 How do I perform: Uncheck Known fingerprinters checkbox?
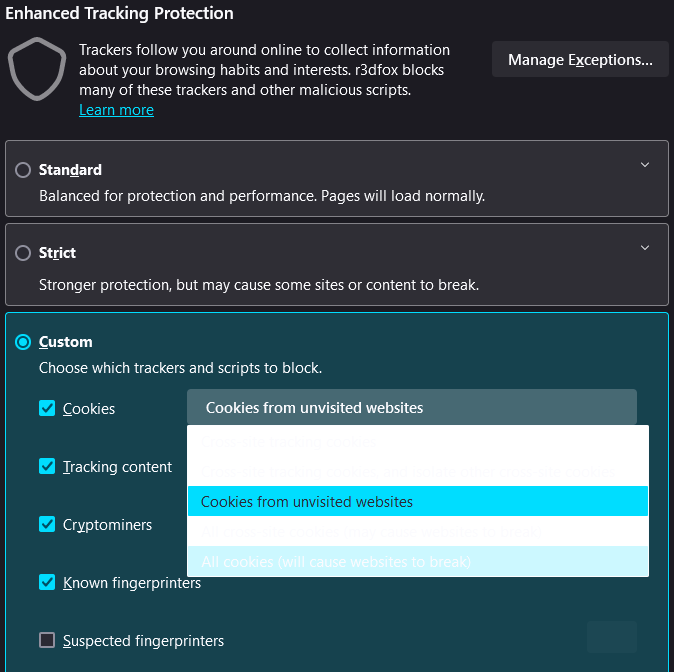(47, 582)
